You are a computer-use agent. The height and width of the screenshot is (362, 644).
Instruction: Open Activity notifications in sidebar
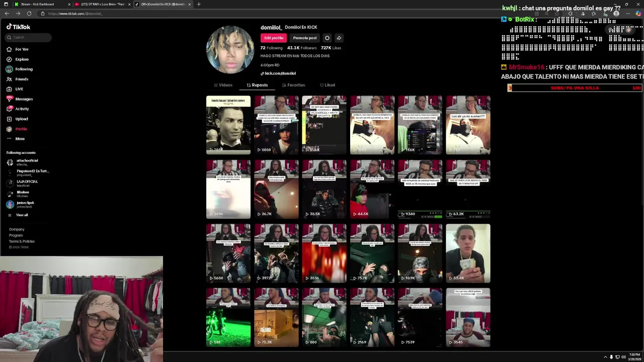[x=18, y=109]
